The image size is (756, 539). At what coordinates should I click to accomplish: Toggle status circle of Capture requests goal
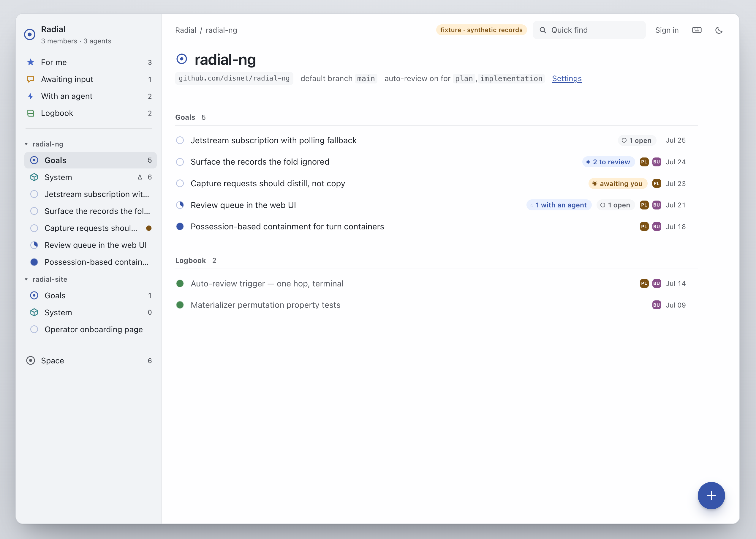(x=180, y=184)
